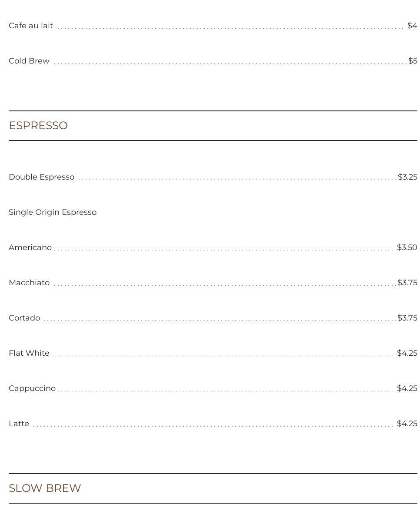
Task: Click the Macchiato item label
Action: 29,283
